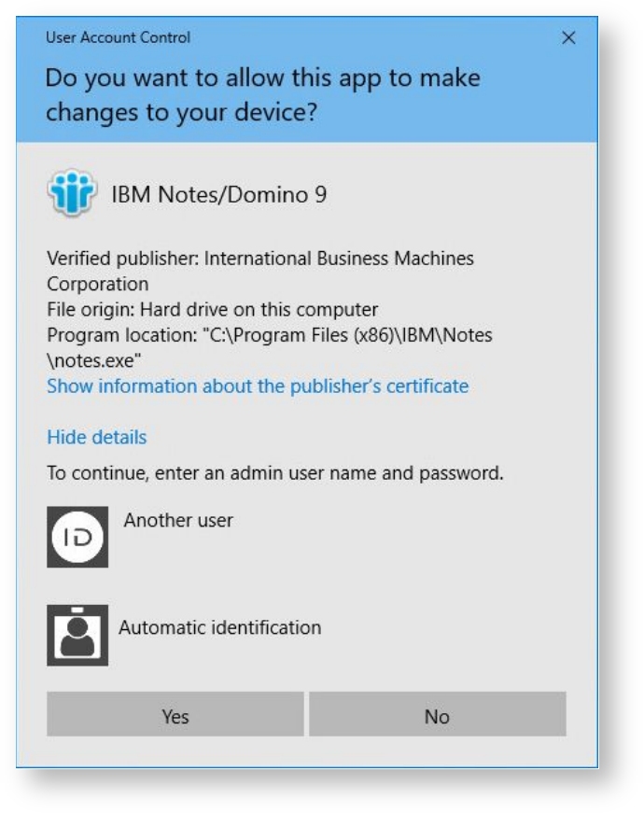Image resolution: width=644 pixels, height=814 pixels.
Task: Pick the Automatic identification label text
Action: (x=219, y=627)
